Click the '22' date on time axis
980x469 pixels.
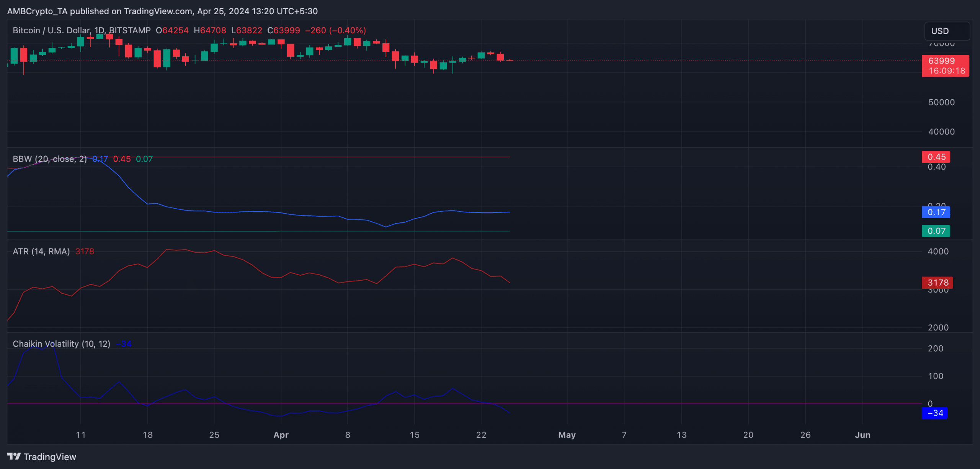tap(481, 435)
